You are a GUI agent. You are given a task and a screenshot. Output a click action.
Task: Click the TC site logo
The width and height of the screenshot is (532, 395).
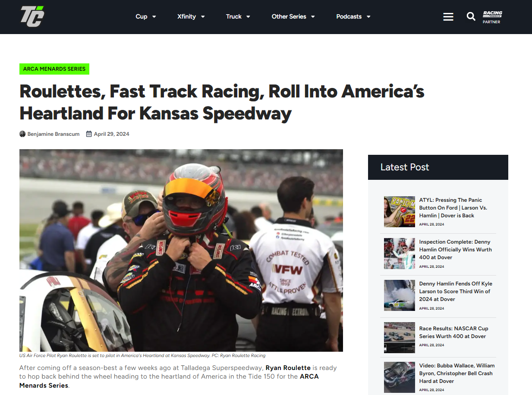32,16
